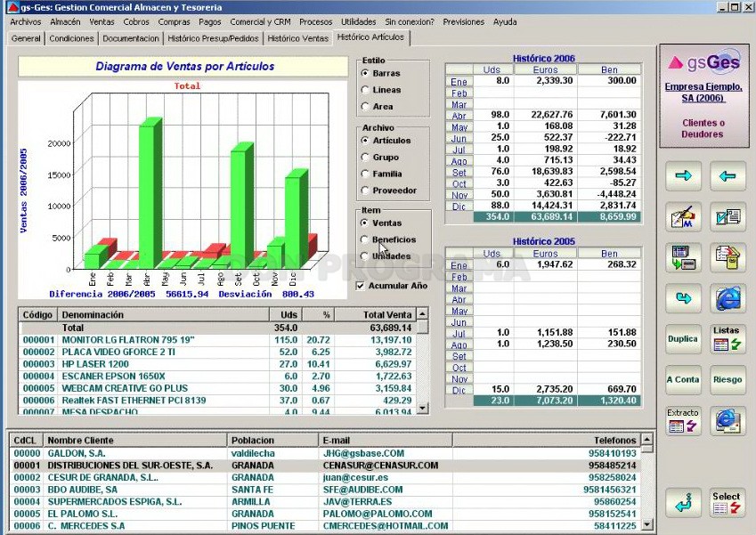
Task: Switch to the Histórico Ventas tab
Action: (298, 38)
